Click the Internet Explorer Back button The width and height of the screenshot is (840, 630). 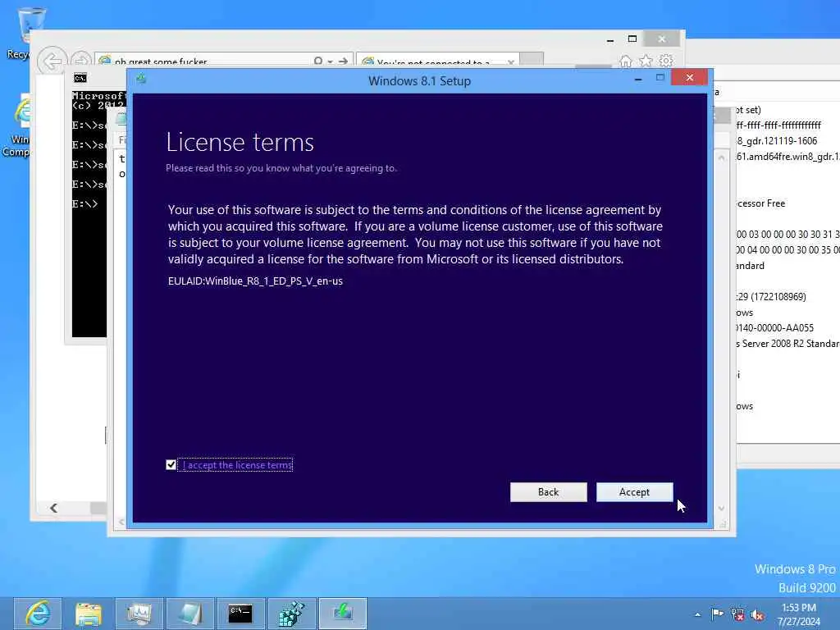[x=52, y=61]
